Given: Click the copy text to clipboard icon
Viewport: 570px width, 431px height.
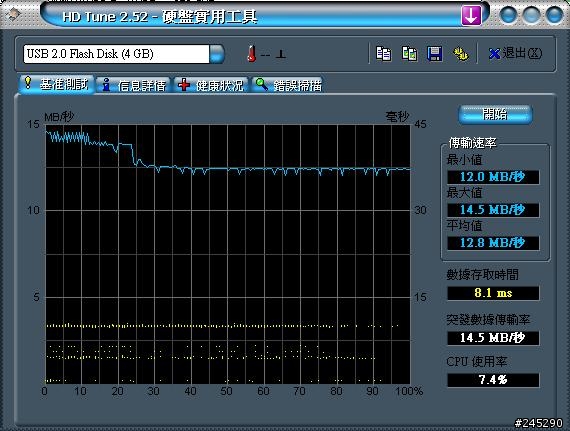Looking at the screenshot, I should tap(384, 54).
